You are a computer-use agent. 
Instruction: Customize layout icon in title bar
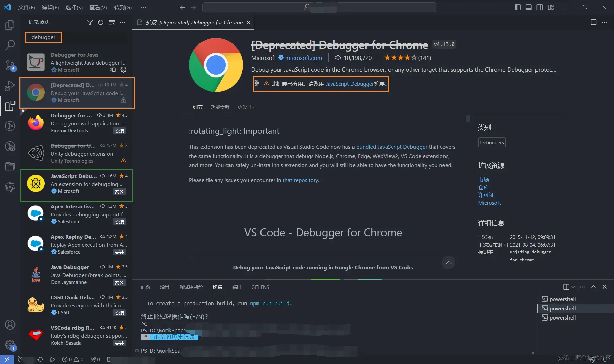coord(551,7)
